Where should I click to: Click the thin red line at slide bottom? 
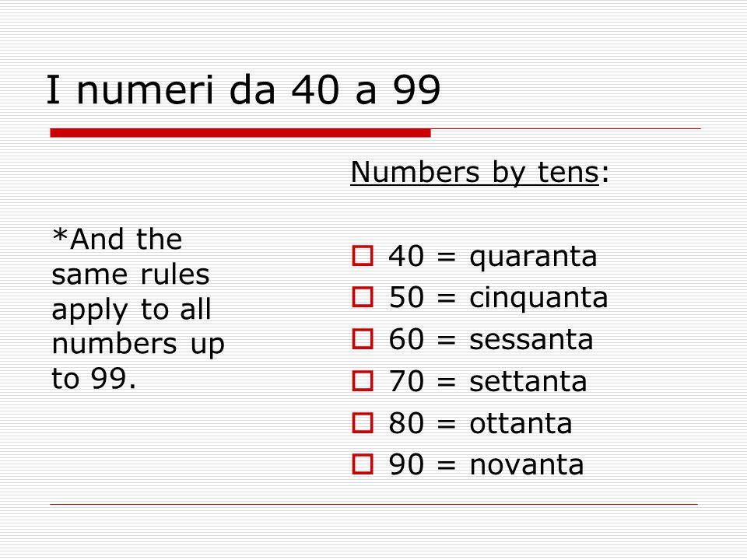[x=373, y=504]
